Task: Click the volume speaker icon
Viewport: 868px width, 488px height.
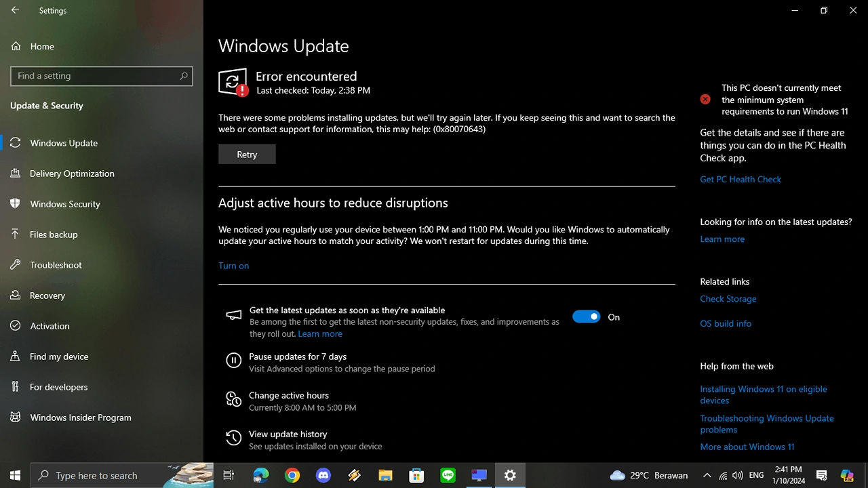Action: [x=738, y=475]
